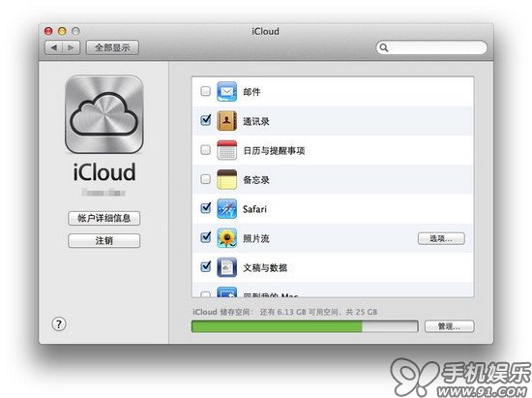Close the iCloud window with red button
Viewport: 532px width, 398px height.
pyautogui.click(x=48, y=31)
